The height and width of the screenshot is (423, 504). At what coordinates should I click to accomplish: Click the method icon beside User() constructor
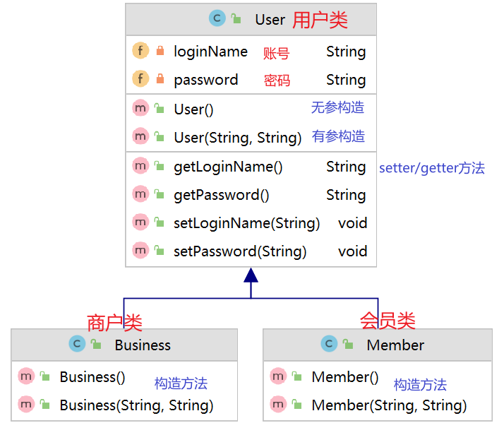[x=140, y=109]
